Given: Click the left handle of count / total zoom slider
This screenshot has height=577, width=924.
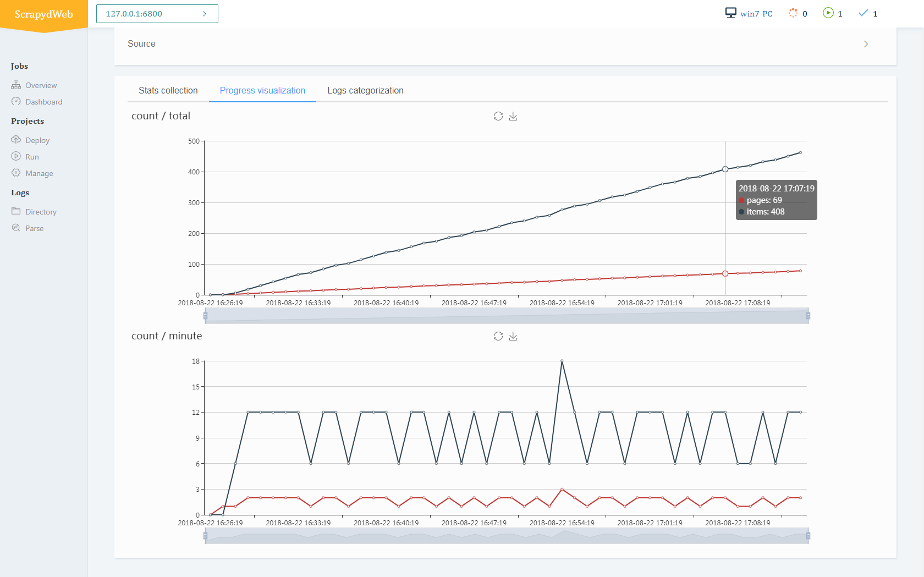Looking at the screenshot, I should click(205, 316).
